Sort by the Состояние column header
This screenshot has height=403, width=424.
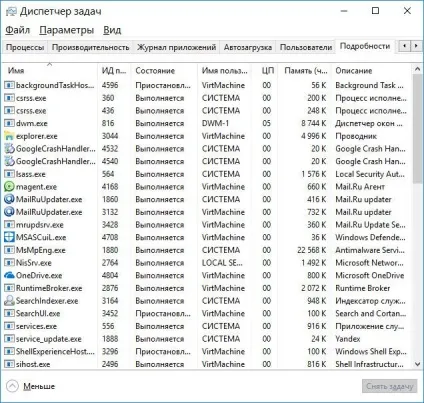coord(164,70)
